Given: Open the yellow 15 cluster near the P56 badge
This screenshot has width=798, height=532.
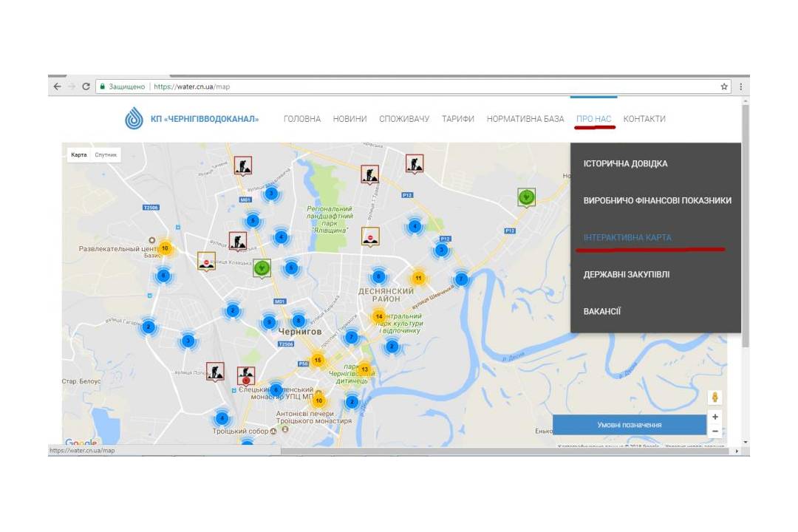Looking at the screenshot, I should click(318, 360).
